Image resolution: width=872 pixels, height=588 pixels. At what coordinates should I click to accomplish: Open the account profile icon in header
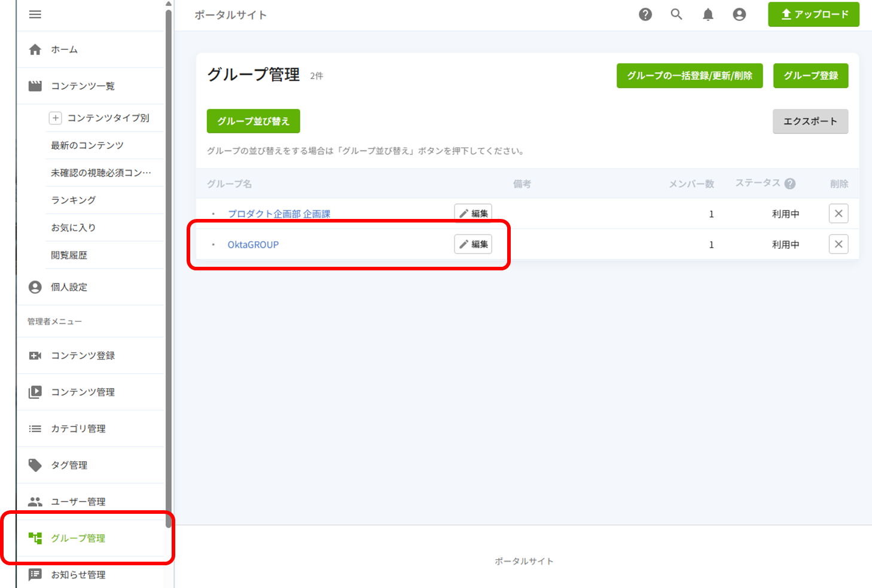[x=739, y=14]
